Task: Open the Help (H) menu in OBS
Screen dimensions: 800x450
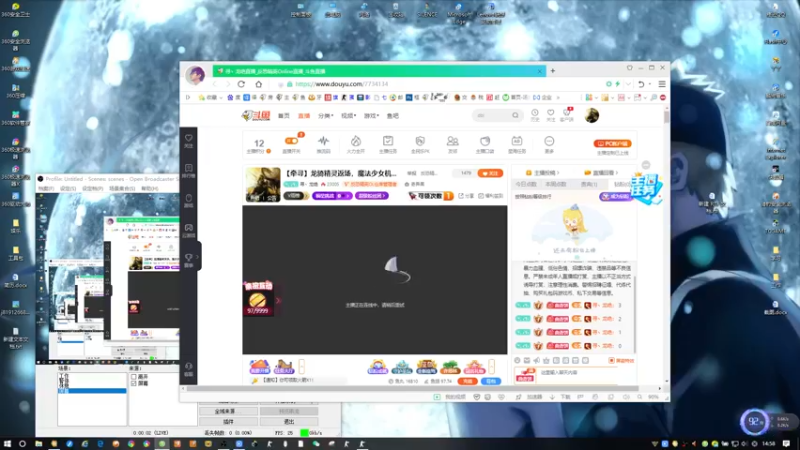Action: [149, 189]
